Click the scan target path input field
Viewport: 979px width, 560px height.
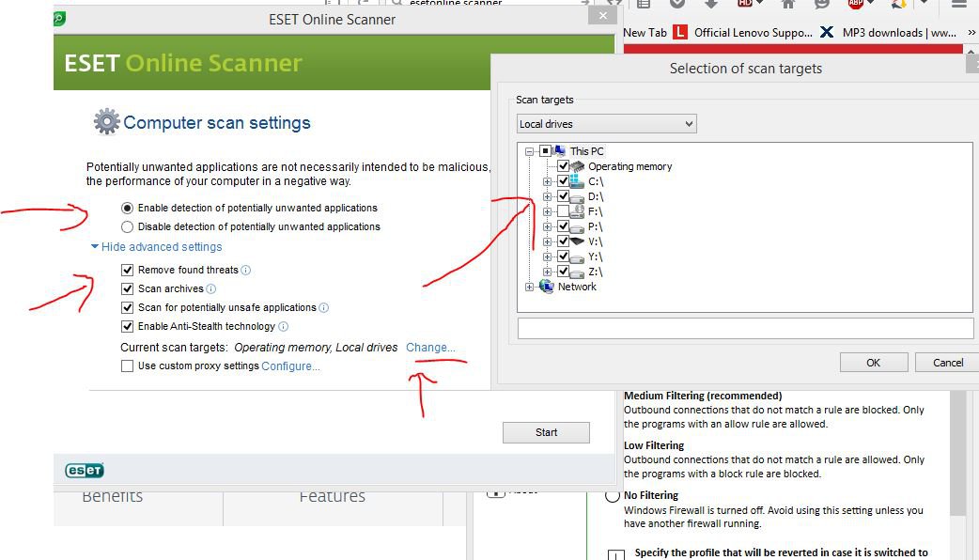pyautogui.click(x=745, y=328)
